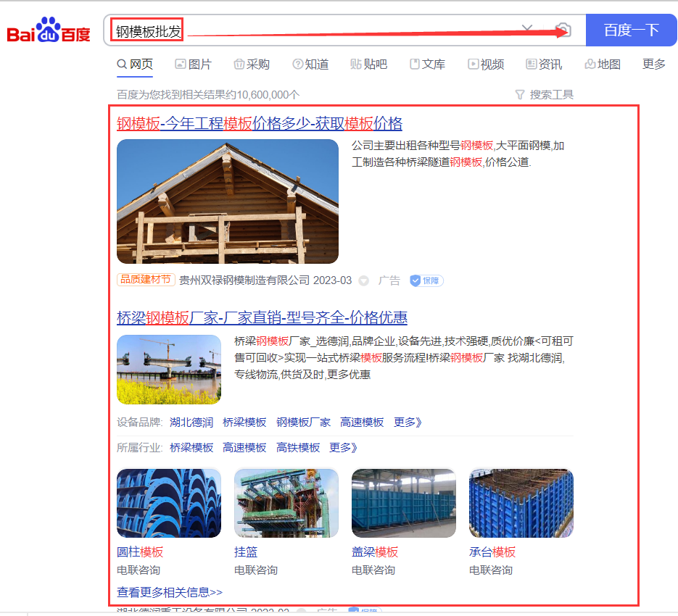The height and width of the screenshot is (616, 678).
Task: Click the 品质建材节 orange tag
Action: [146, 280]
